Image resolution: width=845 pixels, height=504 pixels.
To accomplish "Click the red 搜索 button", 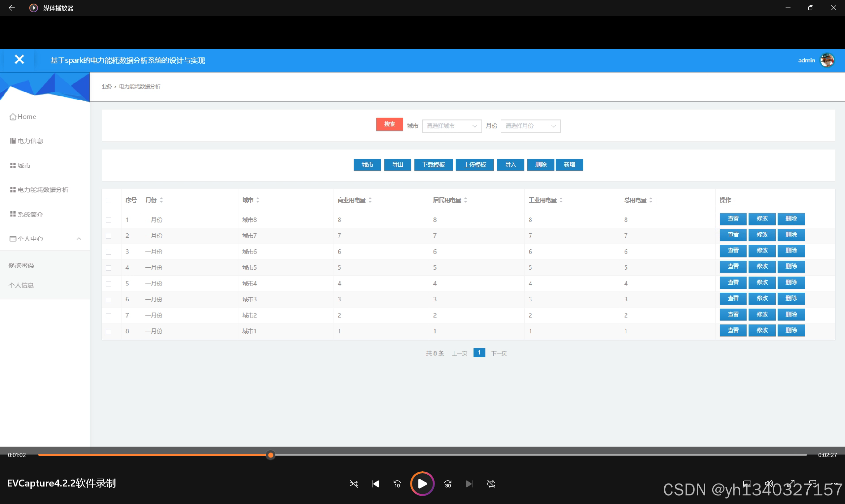I will coord(389,124).
